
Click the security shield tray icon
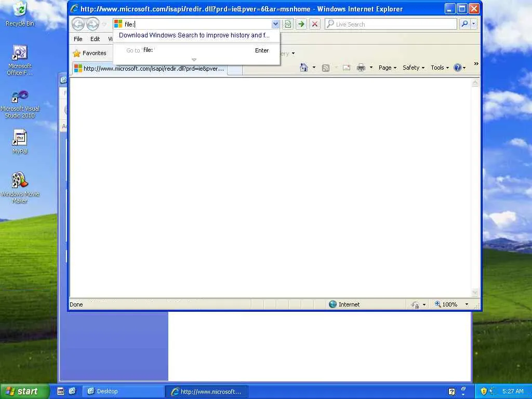pos(484,391)
